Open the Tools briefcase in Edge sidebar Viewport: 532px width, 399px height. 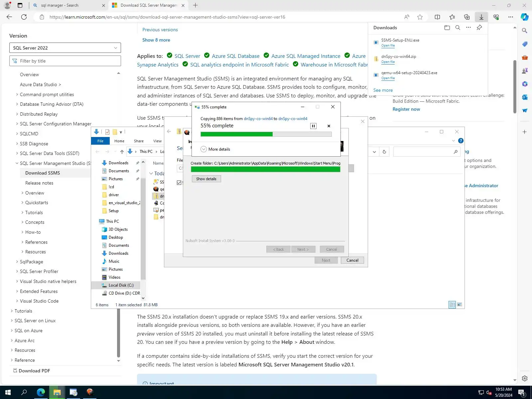(x=525, y=57)
